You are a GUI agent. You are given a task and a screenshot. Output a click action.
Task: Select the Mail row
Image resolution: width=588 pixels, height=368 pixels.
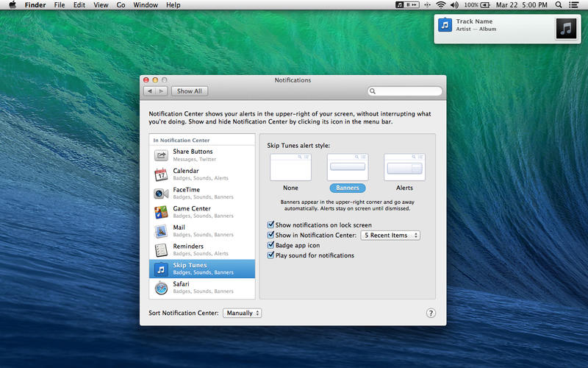[202, 231]
